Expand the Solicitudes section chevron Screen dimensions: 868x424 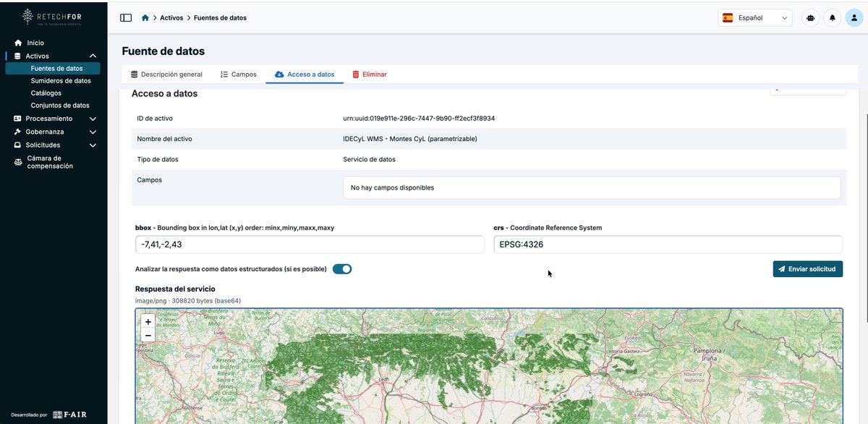pos(93,145)
